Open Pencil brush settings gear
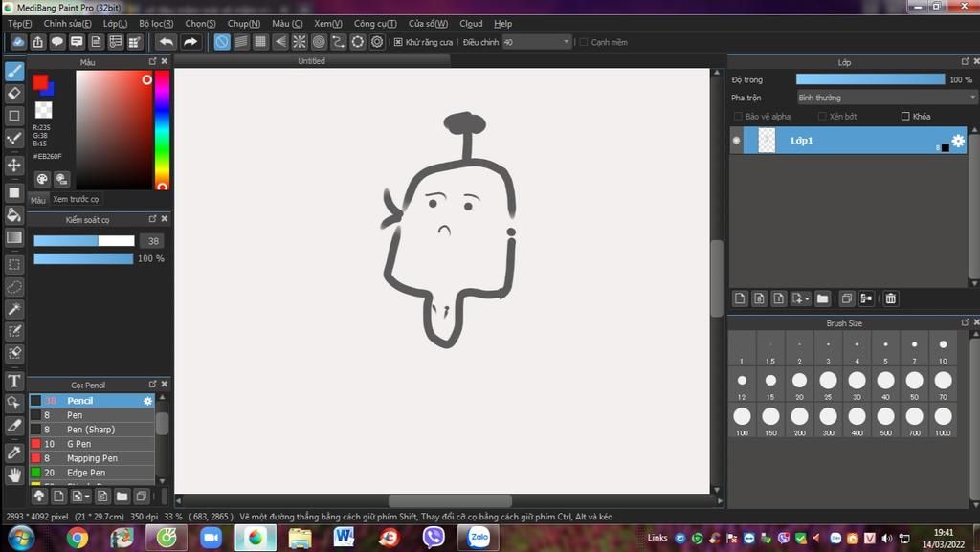This screenshot has height=552, width=980. click(x=147, y=401)
